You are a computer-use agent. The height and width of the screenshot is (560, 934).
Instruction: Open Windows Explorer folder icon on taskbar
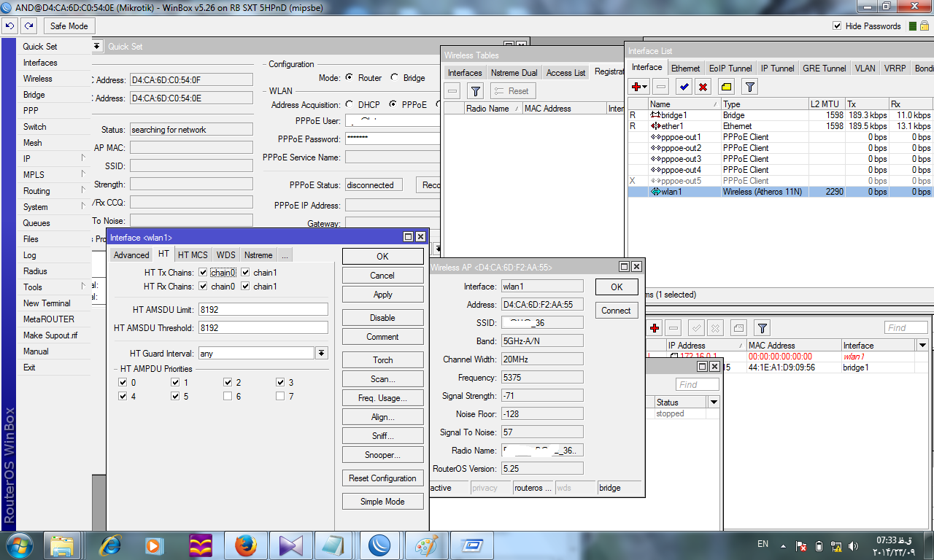click(62, 545)
